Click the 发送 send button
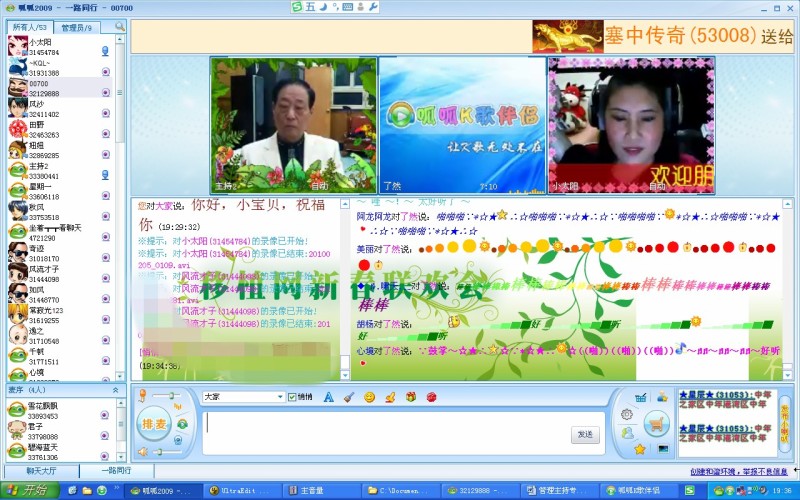This screenshot has width=800, height=500. coord(585,434)
